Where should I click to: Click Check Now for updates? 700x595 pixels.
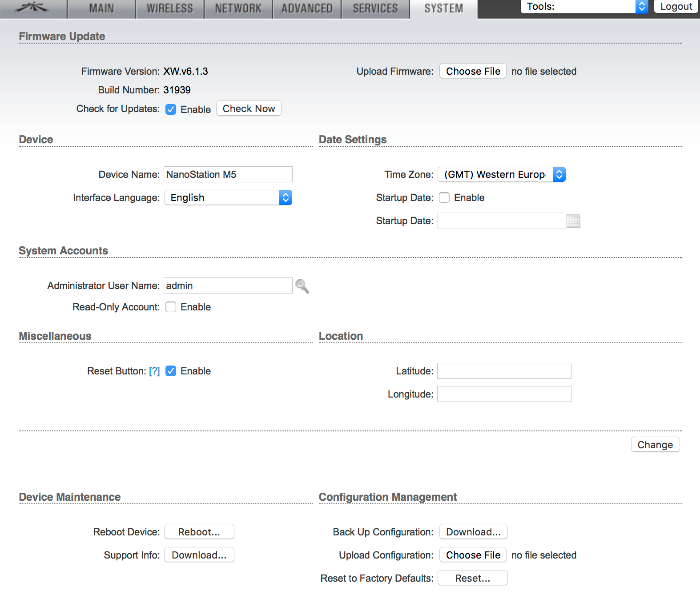[249, 109]
